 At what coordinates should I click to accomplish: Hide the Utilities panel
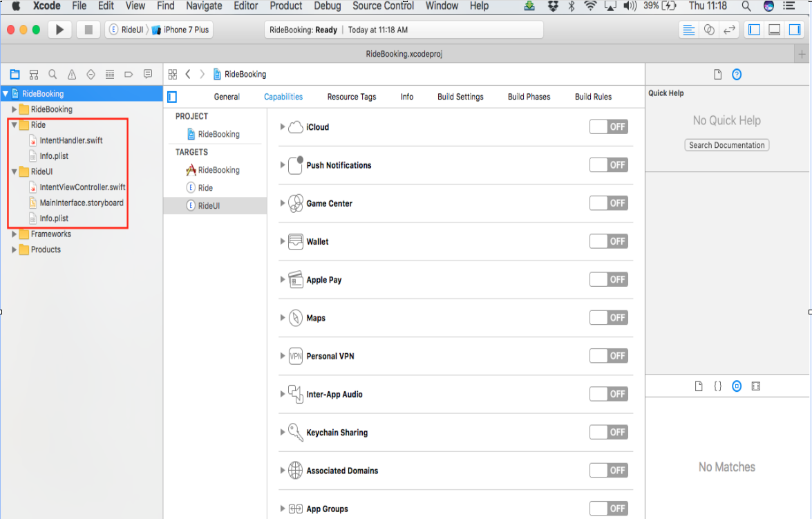click(x=795, y=30)
